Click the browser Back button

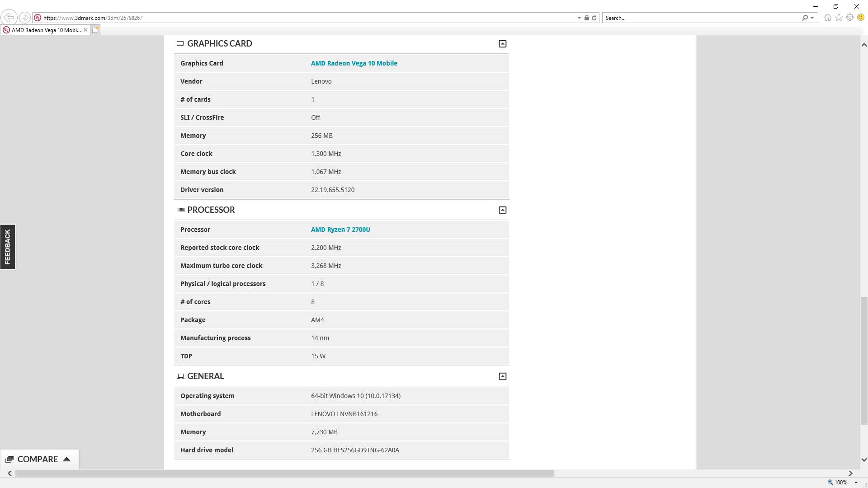point(9,18)
